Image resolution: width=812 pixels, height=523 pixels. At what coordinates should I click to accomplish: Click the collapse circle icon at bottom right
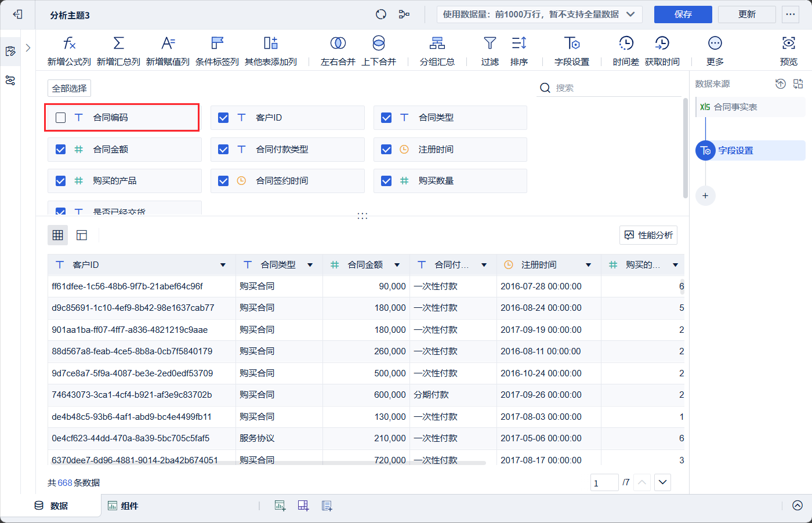click(797, 506)
